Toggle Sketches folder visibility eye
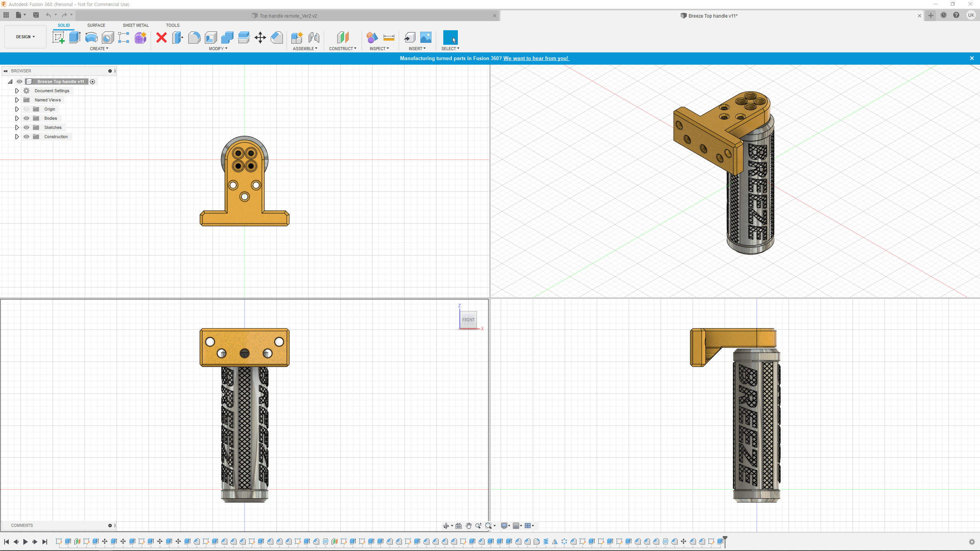Screen dimensions: 980x551 pyautogui.click(x=26, y=127)
